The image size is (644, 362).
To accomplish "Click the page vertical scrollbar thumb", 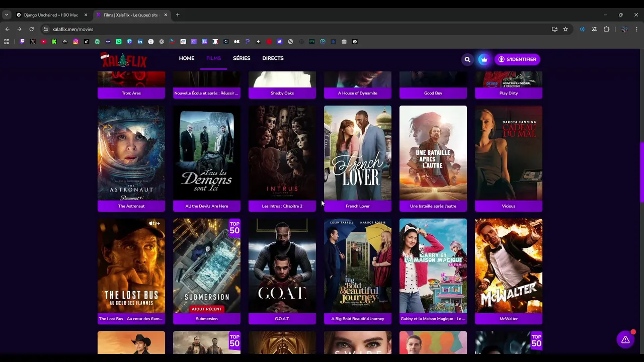I will tap(641, 172).
